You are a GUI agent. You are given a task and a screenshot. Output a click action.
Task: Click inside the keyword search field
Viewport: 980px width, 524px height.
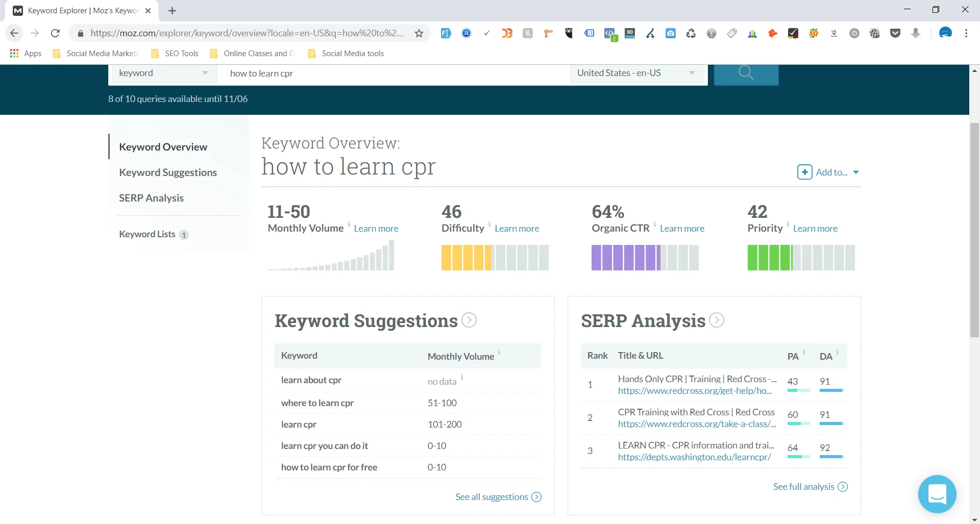pyautogui.click(x=393, y=73)
